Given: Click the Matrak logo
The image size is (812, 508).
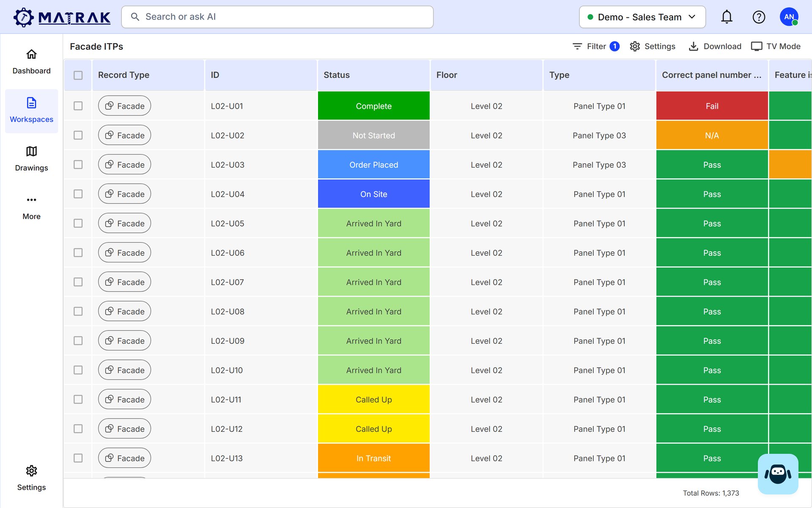Looking at the screenshot, I should click(62, 17).
